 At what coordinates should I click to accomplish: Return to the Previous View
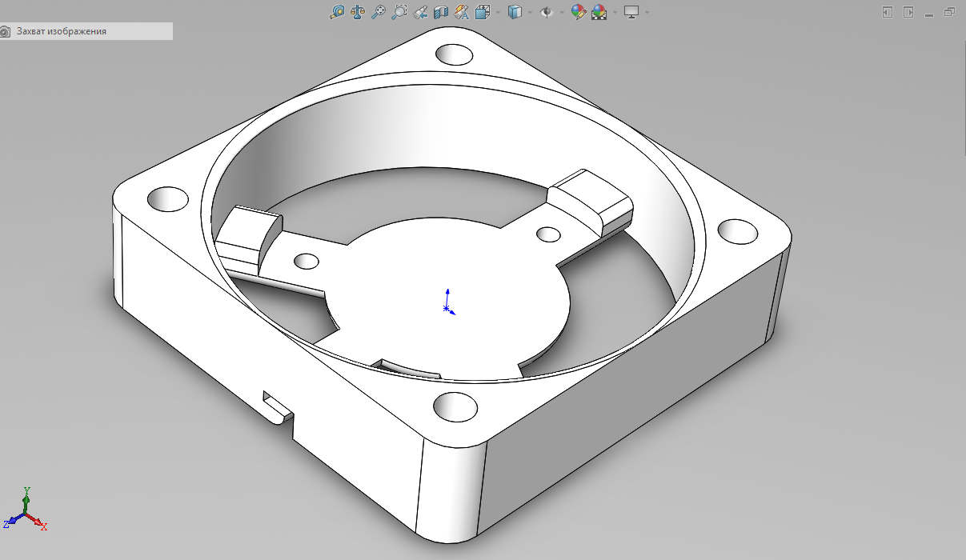[x=420, y=12]
